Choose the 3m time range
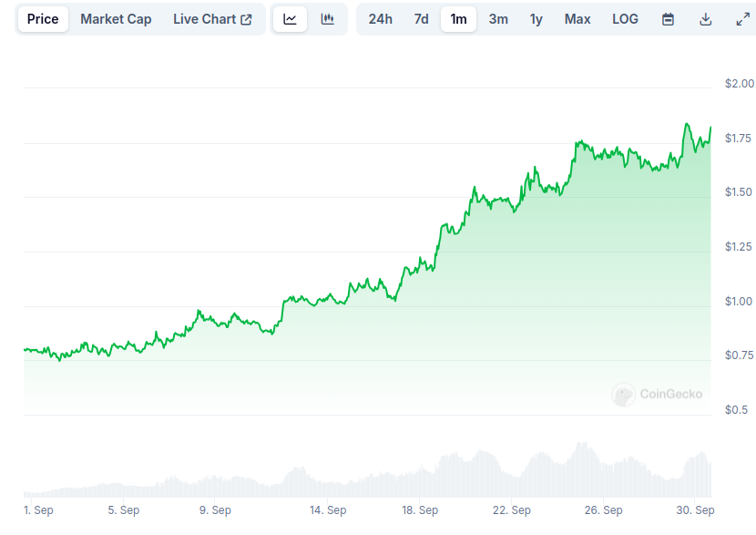The height and width of the screenshot is (535, 756). point(498,19)
